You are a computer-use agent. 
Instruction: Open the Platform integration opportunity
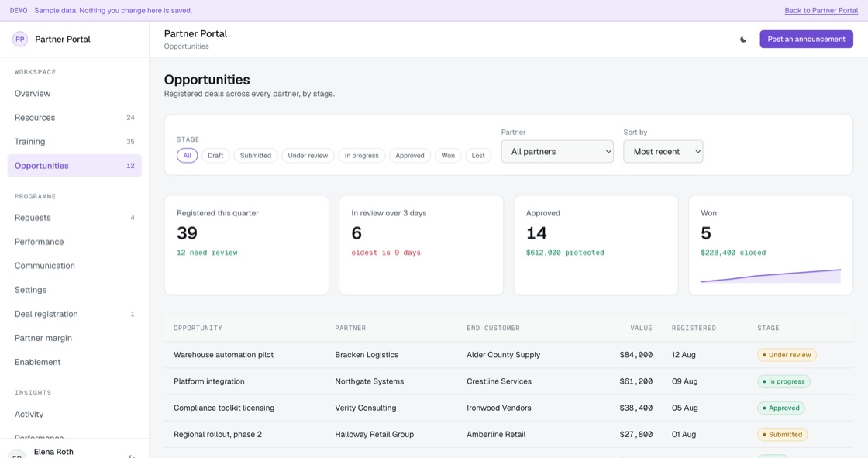tap(208, 381)
